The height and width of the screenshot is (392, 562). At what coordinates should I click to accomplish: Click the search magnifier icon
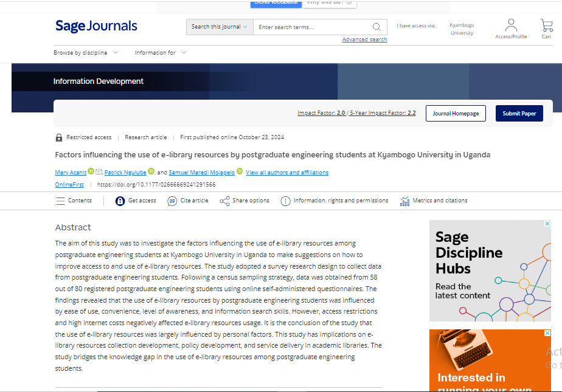click(x=376, y=27)
